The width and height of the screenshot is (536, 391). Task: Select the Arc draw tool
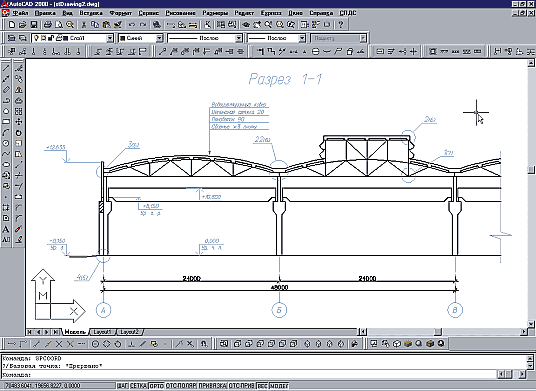[x=6, y=133]
